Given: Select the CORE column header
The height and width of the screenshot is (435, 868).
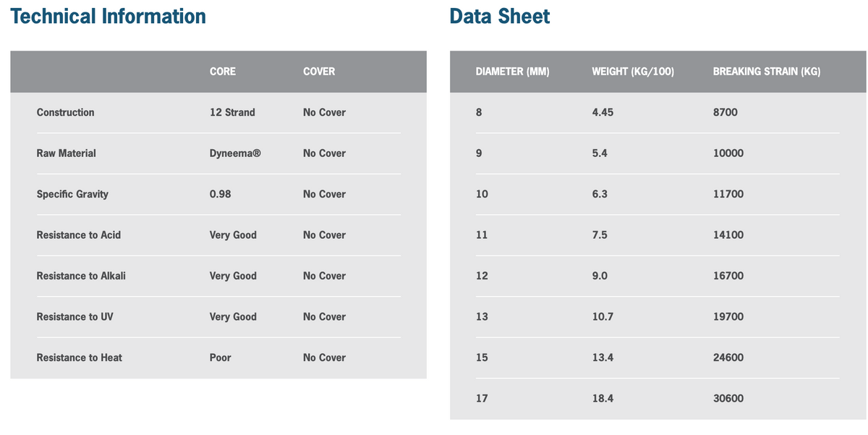Looking at the screenshot, I should pyautogui.click(x=222, y=72).
